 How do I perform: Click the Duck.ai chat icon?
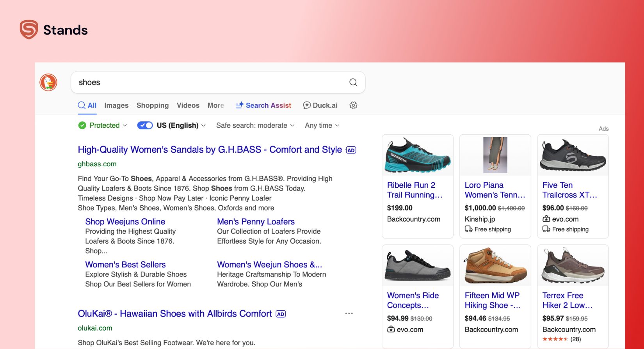(x=307, y=105)
